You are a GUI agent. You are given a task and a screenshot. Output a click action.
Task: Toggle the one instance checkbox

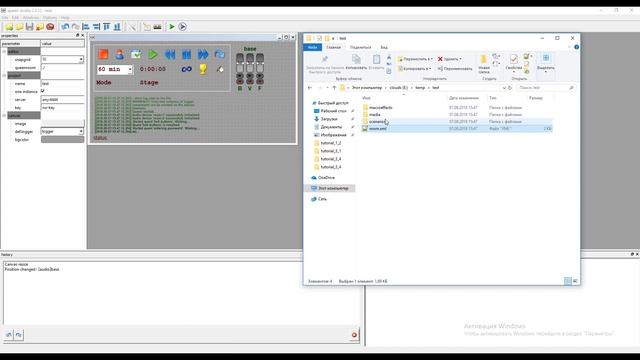(x=42, y=91)
